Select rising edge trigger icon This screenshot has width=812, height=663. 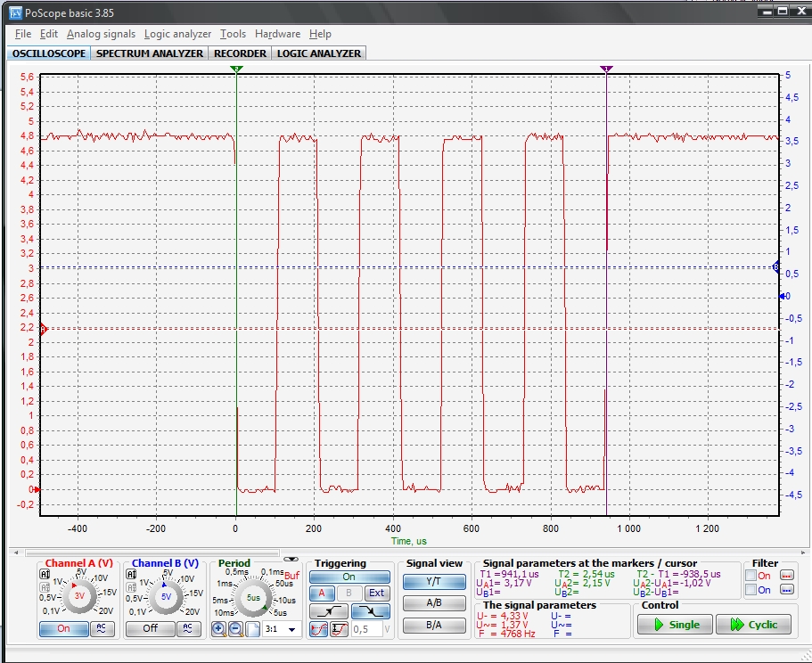pos(327,611)
